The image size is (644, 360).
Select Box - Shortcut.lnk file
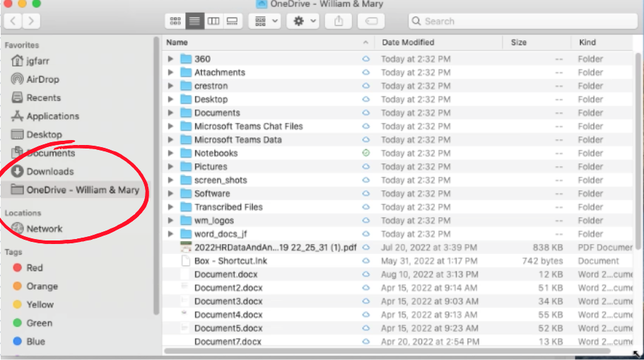click(x=230, y=261)
